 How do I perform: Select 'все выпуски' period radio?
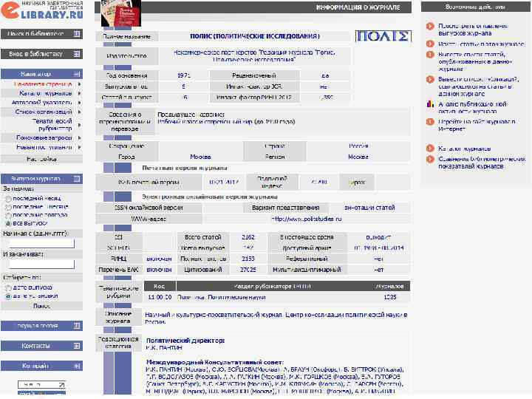[8, 224]
